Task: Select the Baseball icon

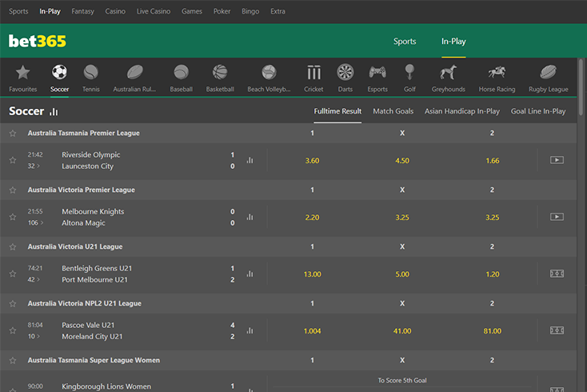Action: tap(182, 72)
